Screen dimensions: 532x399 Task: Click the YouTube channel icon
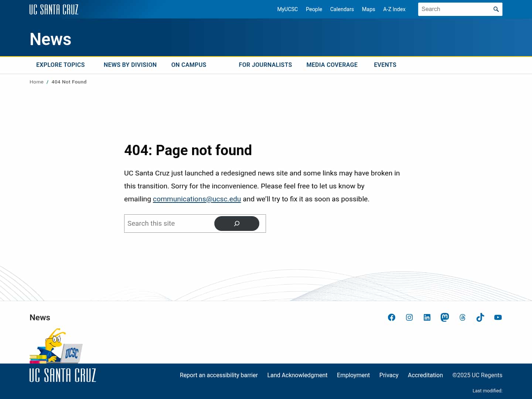click(x=498, y=317)
